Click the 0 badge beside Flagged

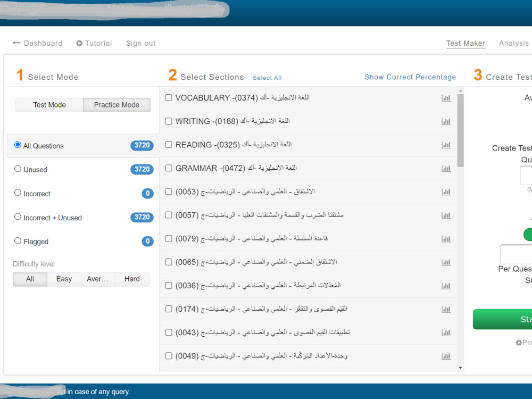click(147, 241)
